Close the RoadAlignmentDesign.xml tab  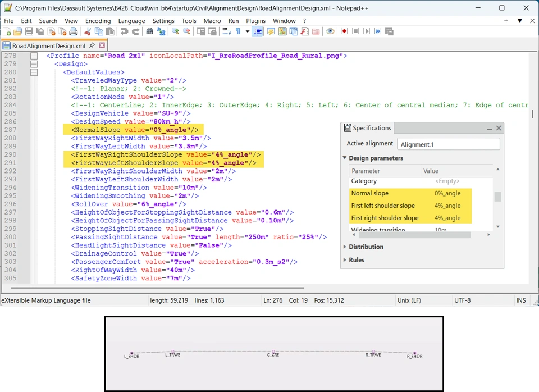pyautogui.click(x=102, y=45)
